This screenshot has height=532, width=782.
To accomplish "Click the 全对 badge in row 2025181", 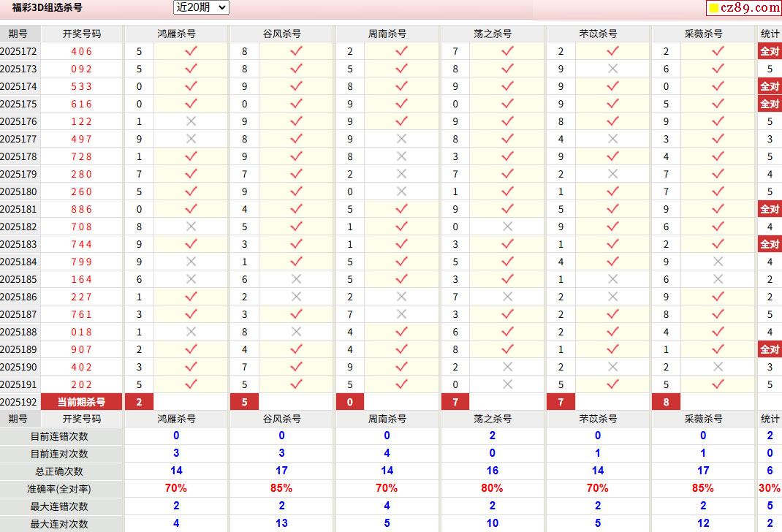I will tap(770, 209).
